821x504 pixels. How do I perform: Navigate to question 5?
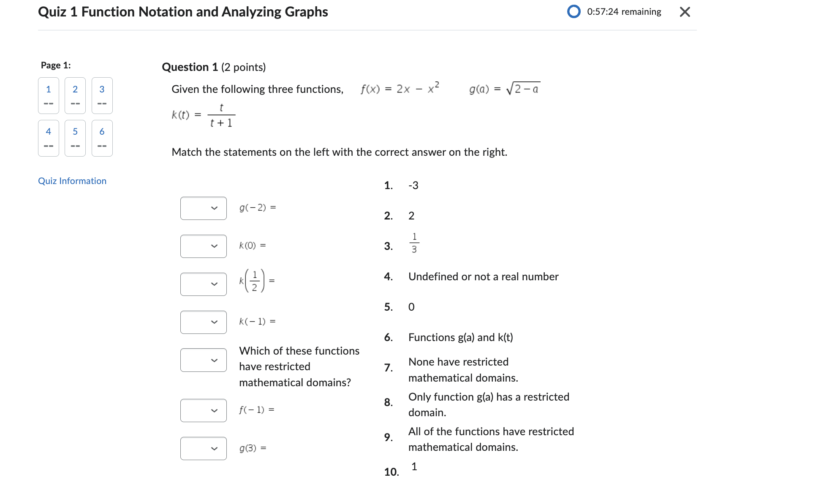coord(75,138)
